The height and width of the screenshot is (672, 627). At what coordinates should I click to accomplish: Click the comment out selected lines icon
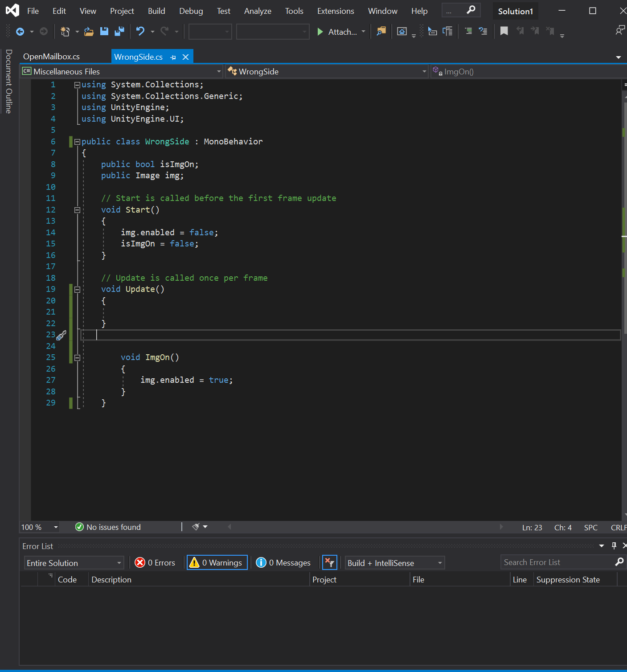click(468, 31)
